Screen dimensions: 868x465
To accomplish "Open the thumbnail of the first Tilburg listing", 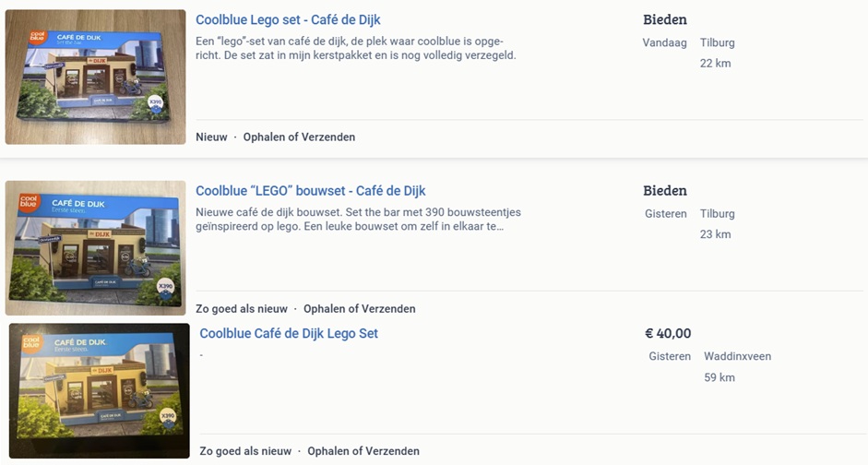I will pyautogui.click(x=96, y=77).
